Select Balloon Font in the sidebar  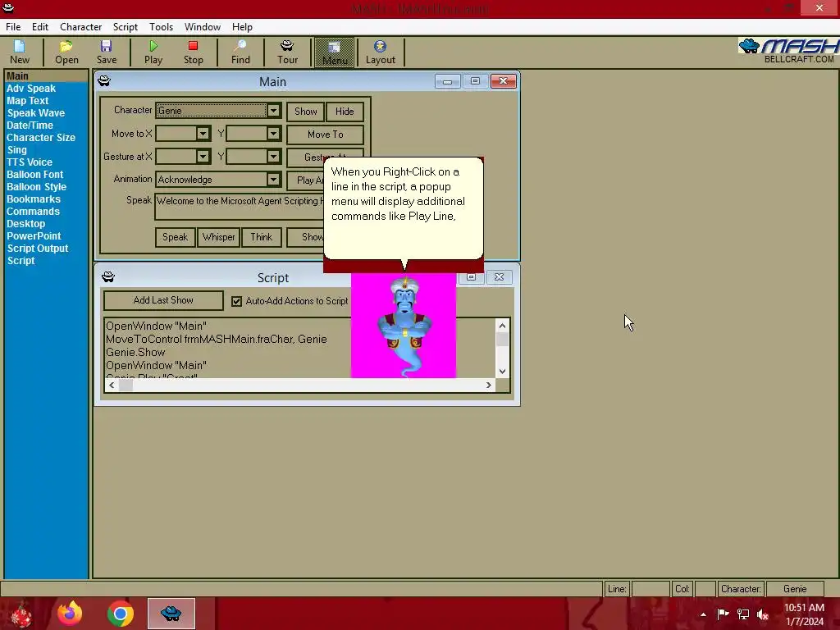point(34,175)
